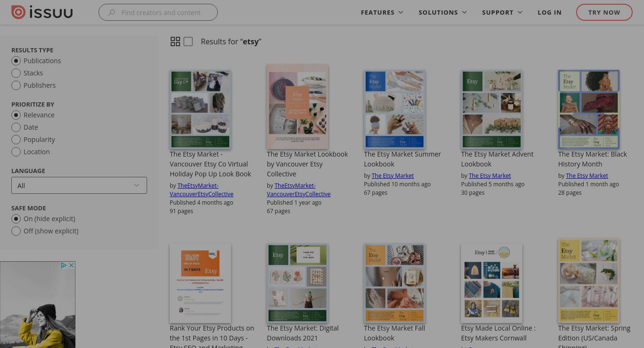644x348 pixels.
Task: Open Etsy Market Summer Lookbook cover
Action: pyautogui.click(x=395, y=109)
